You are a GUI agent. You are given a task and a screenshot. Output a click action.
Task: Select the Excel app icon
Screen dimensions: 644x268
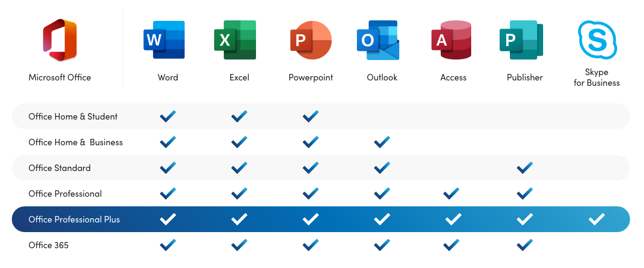tap(235, 40)
